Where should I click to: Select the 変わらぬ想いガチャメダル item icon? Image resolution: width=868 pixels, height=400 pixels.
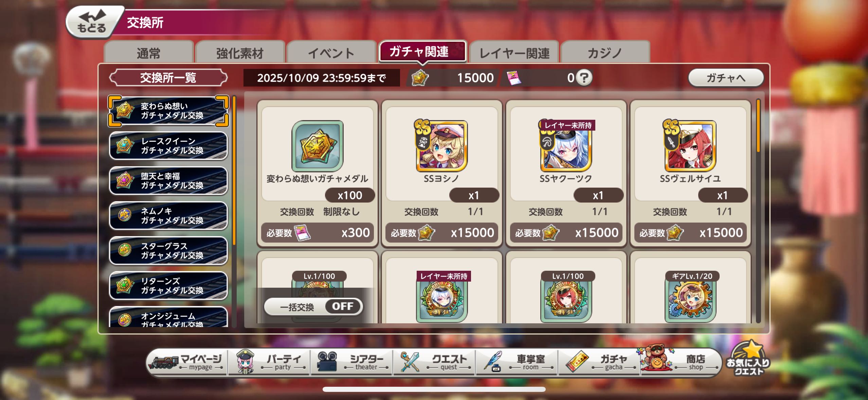(x=318, y=146)
